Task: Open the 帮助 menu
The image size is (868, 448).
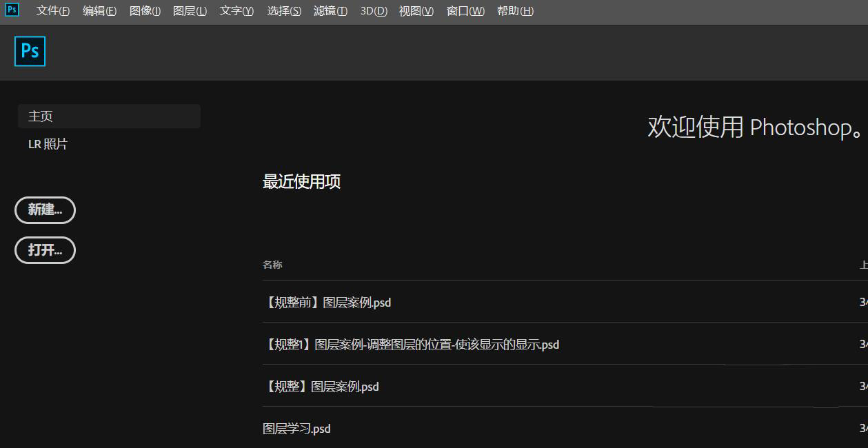Action: (515, 10)
